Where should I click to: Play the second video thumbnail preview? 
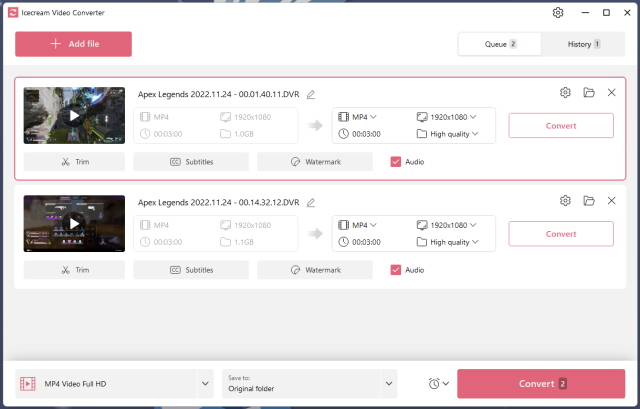click(x=74, y=223)
